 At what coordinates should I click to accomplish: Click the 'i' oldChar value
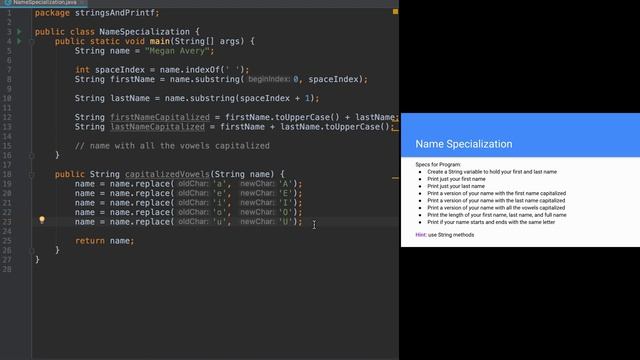point(219,203)
